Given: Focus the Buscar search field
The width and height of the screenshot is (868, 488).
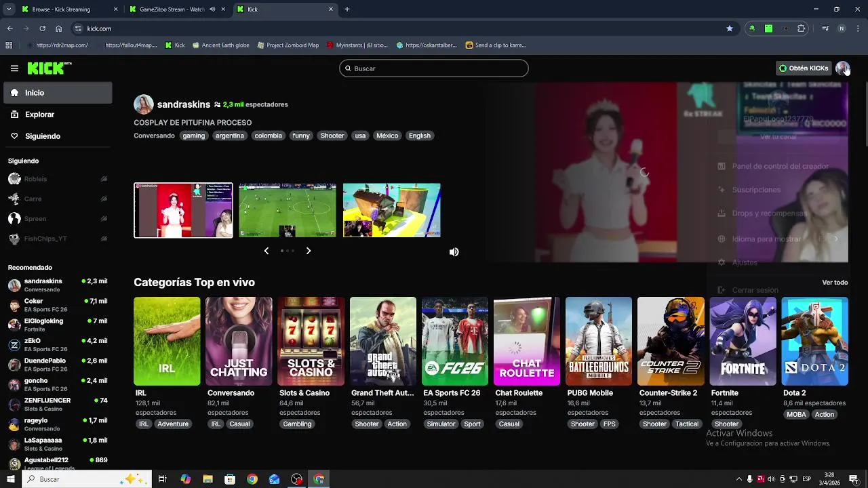Looking at the screenshot, I should point(434,68).
